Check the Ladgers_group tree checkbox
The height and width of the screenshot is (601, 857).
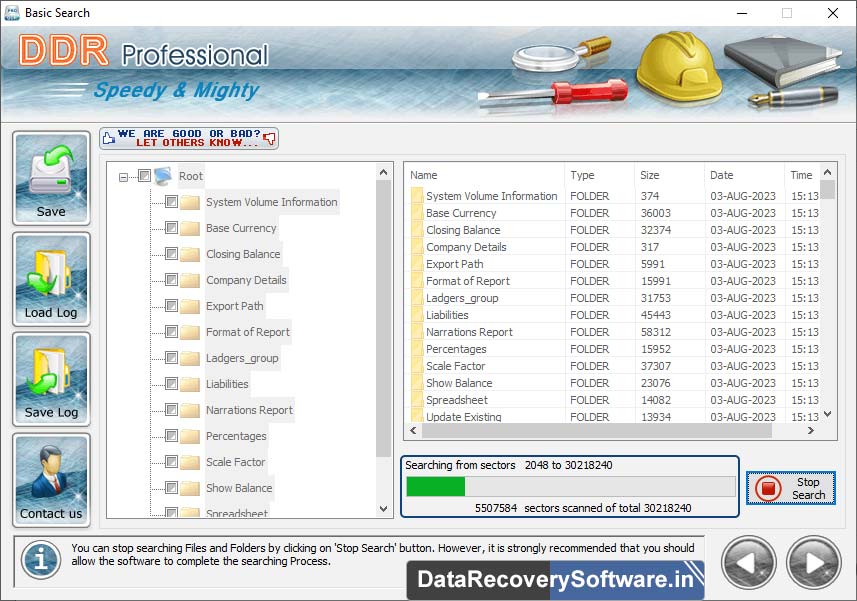171,358
